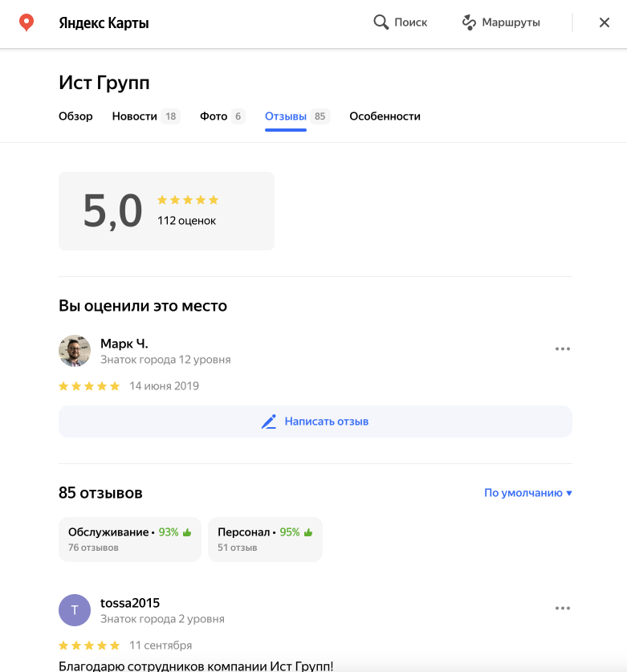Select the Отзывы tab
The image size is (627, 672).
point(286,116)
